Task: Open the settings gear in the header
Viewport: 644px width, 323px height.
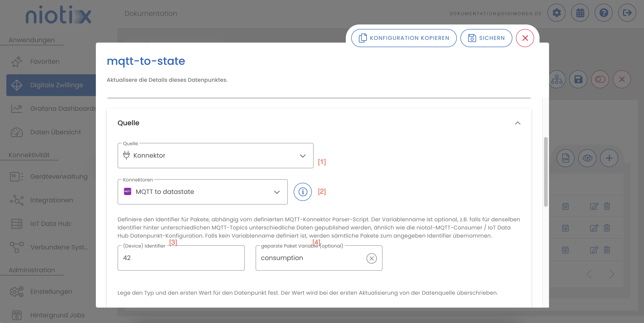Action: pos(557,13)
